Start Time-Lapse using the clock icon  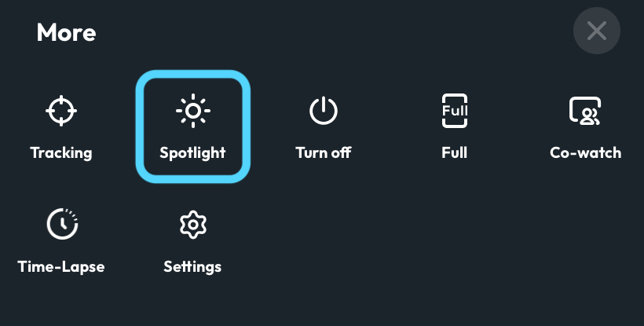[62, 224]
